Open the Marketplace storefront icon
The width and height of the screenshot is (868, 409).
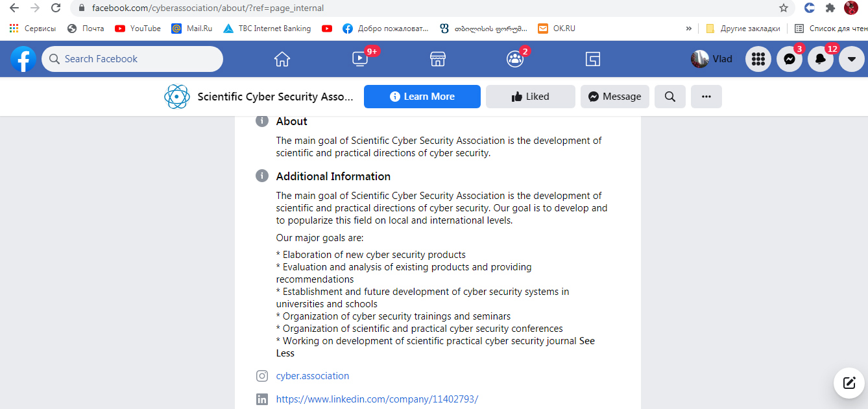[x=438, y=59]
